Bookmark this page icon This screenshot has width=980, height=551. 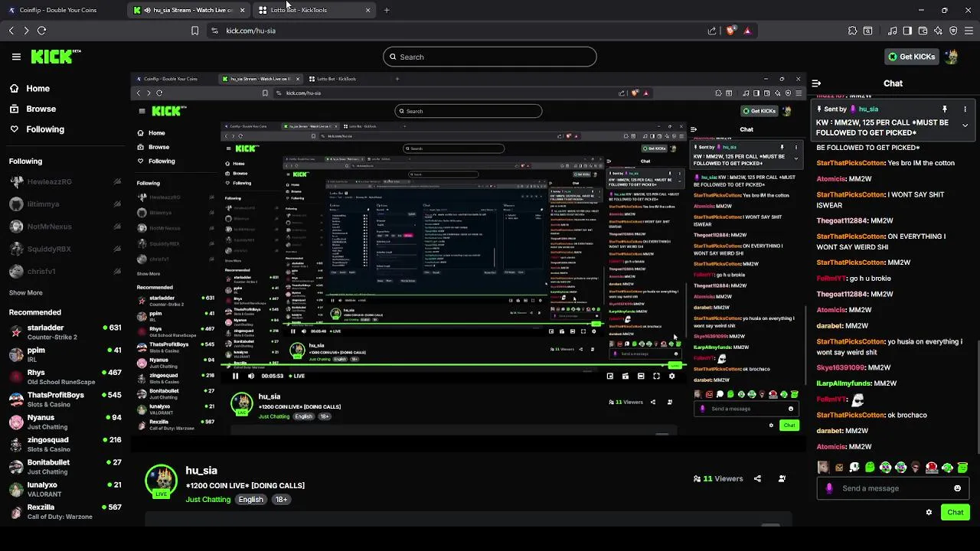[x=194, y=31]
